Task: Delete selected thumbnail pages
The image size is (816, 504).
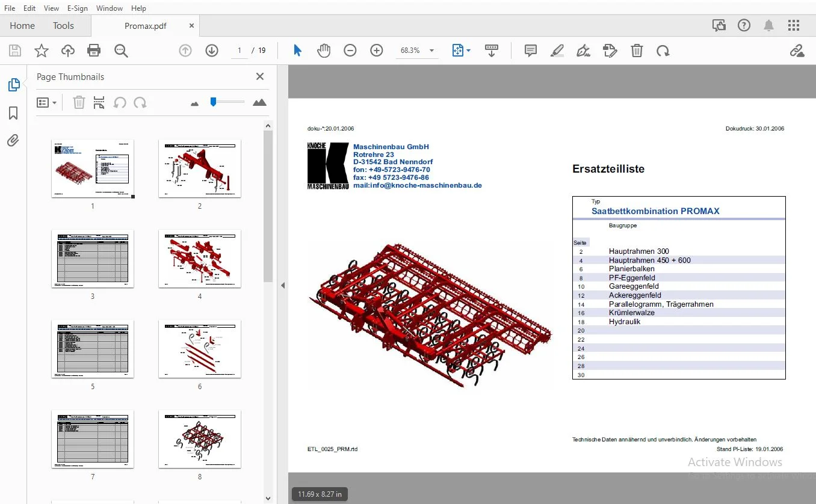Action: click(x=79, y=102)
